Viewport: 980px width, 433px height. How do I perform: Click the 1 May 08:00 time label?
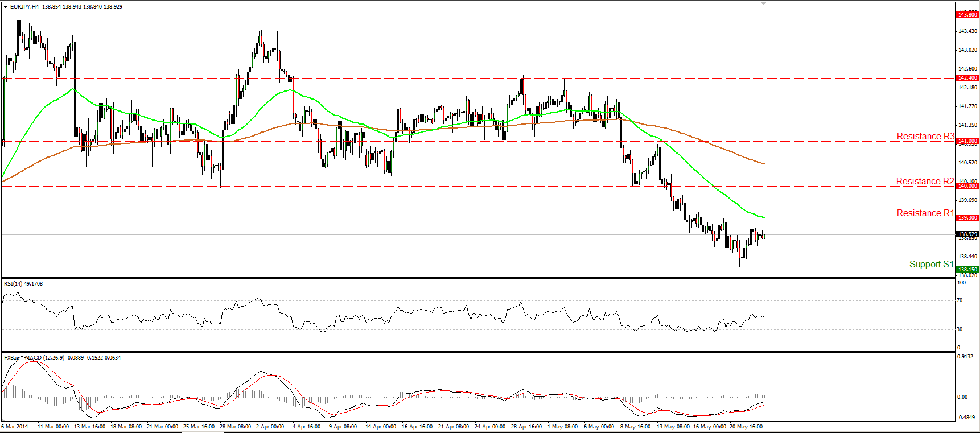pyautogui.click(x=563, y=426)
